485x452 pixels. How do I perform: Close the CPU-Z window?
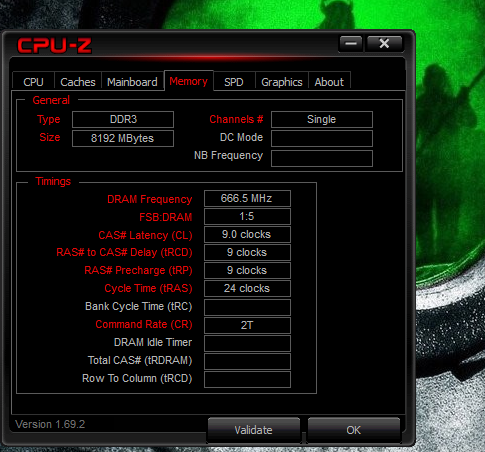tap(384, 44)
